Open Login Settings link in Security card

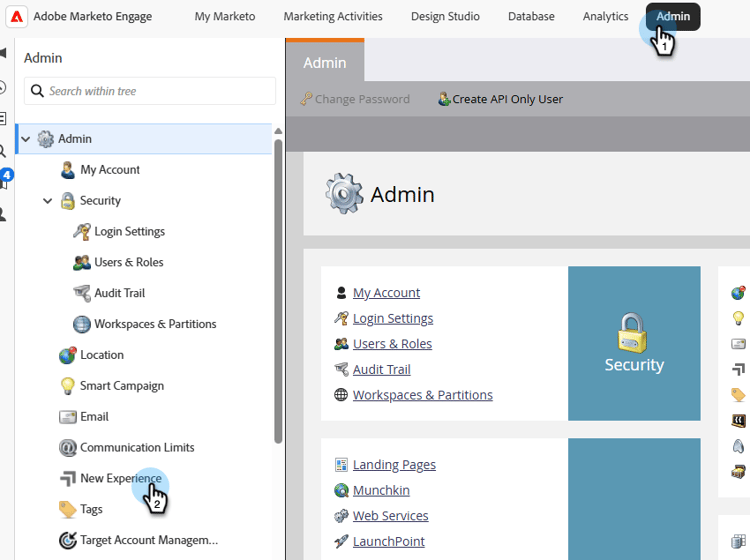click(x=393, y=318)
